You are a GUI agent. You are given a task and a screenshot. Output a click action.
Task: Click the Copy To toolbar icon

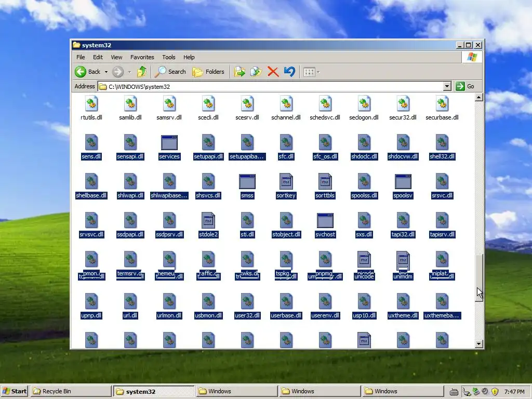tap(256, 72)
